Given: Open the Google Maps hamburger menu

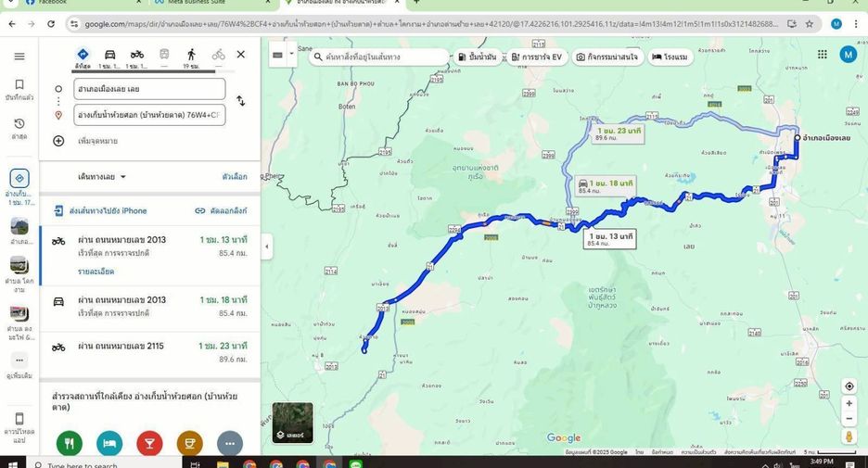Looking at the screenshot, I should point(19,57).
